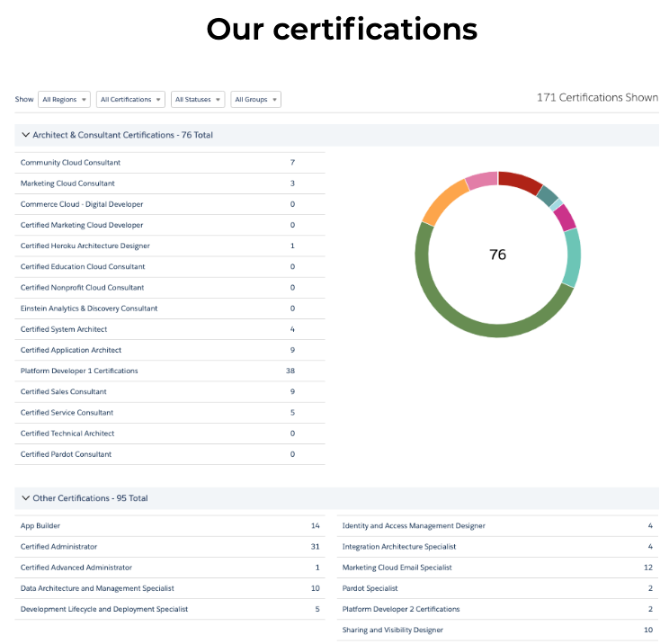Select Certified Technical Architect row
Image resolution: width=669 pixels, height=644 pixels.
170,434
